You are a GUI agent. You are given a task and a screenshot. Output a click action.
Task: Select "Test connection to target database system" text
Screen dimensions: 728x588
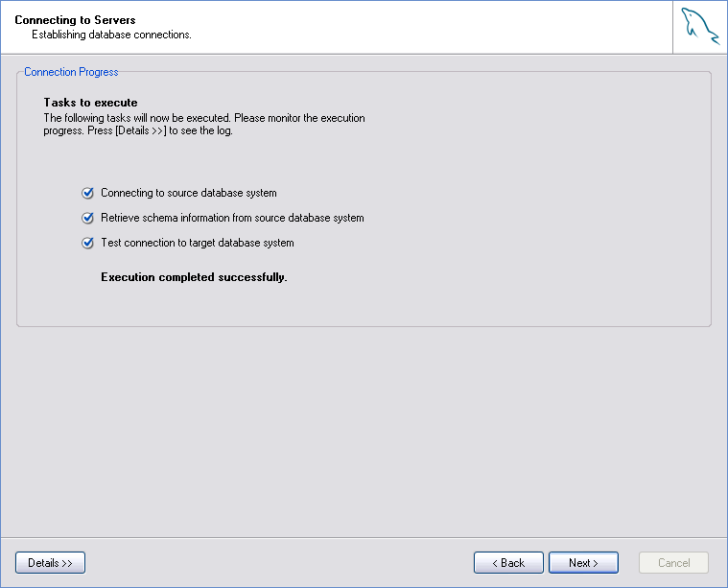coord(197,243)
